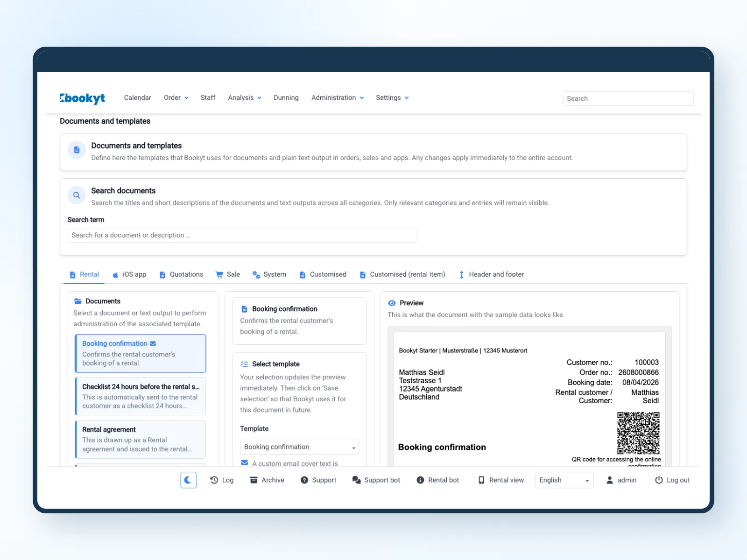The height and width of the screenshot is (560, 747).
Task: Click the 'Documents and templates' page title
Action: tap(105, 121)
